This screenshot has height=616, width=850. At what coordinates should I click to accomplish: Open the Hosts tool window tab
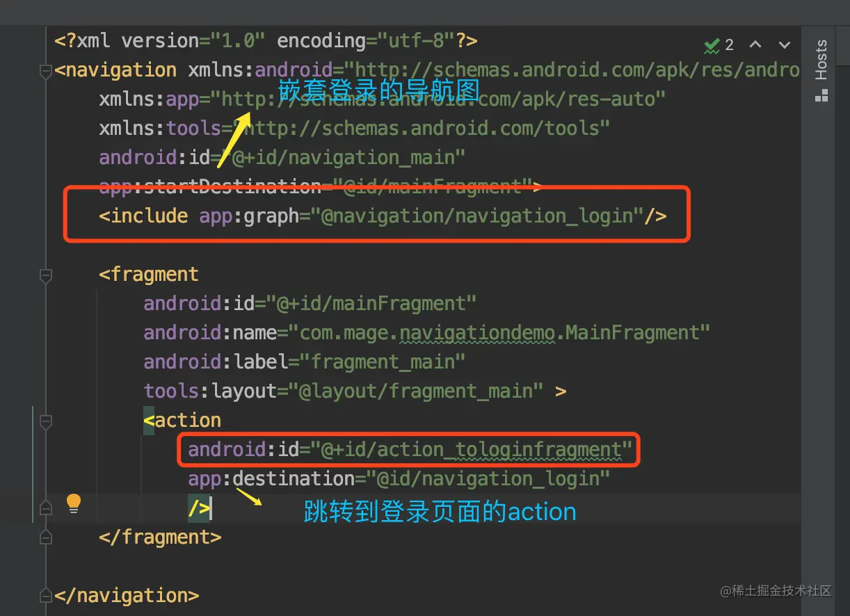point(821,60)
